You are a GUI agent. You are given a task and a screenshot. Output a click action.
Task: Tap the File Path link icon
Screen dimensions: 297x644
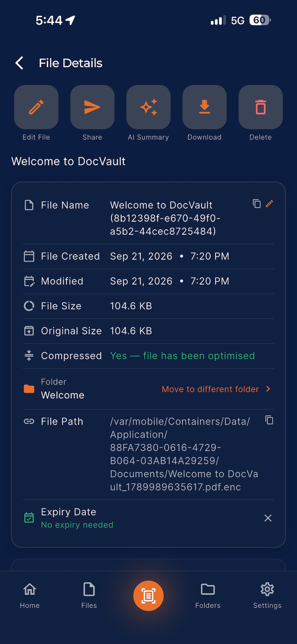pos(29,422)
